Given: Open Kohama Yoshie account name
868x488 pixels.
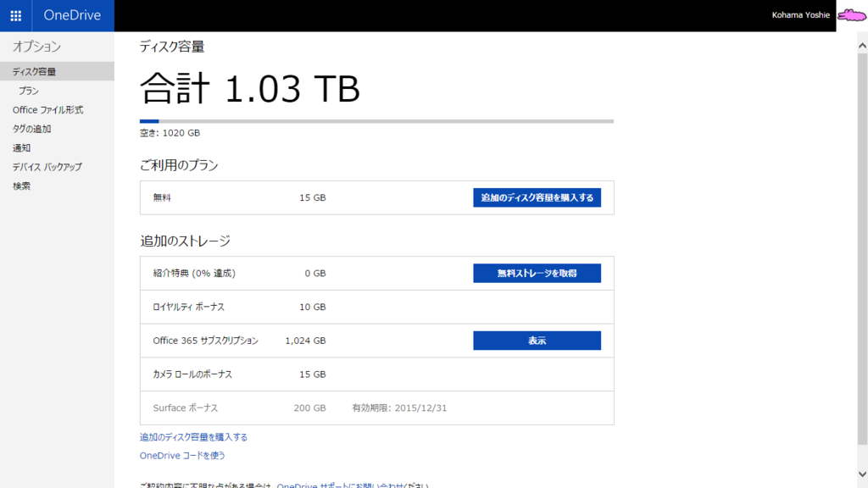Looking at the screenshot, I should (x=800, y=15).
